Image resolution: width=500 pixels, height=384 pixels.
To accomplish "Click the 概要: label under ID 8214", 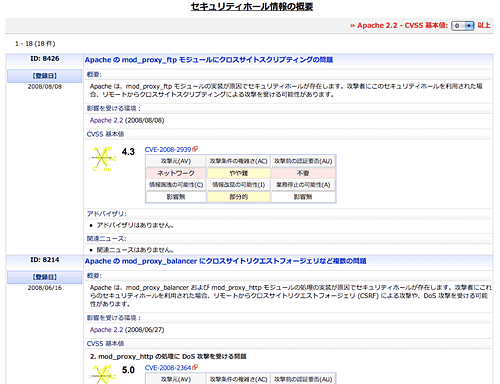I will click(94, 276).
